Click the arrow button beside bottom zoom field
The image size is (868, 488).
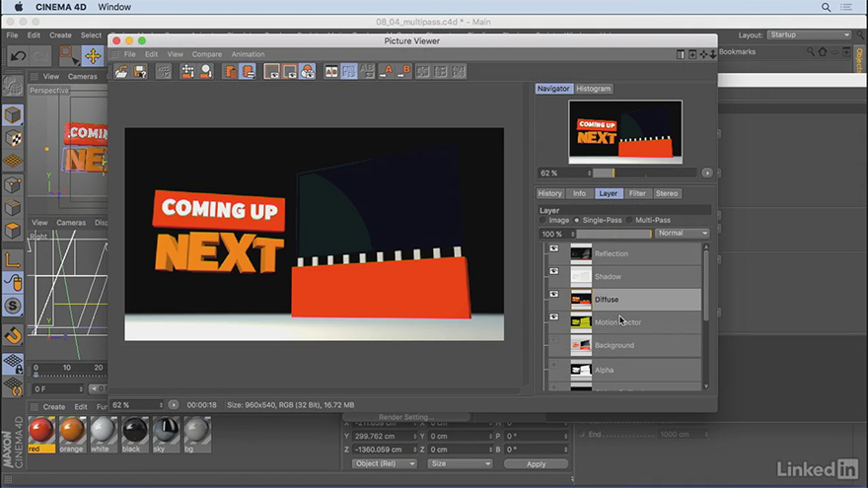174,405
